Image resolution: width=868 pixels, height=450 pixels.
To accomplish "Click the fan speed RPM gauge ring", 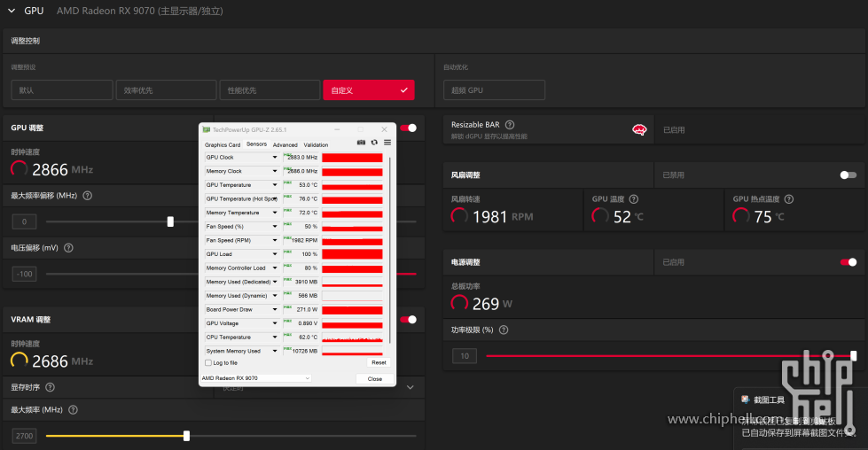I will tap(459, 216).
